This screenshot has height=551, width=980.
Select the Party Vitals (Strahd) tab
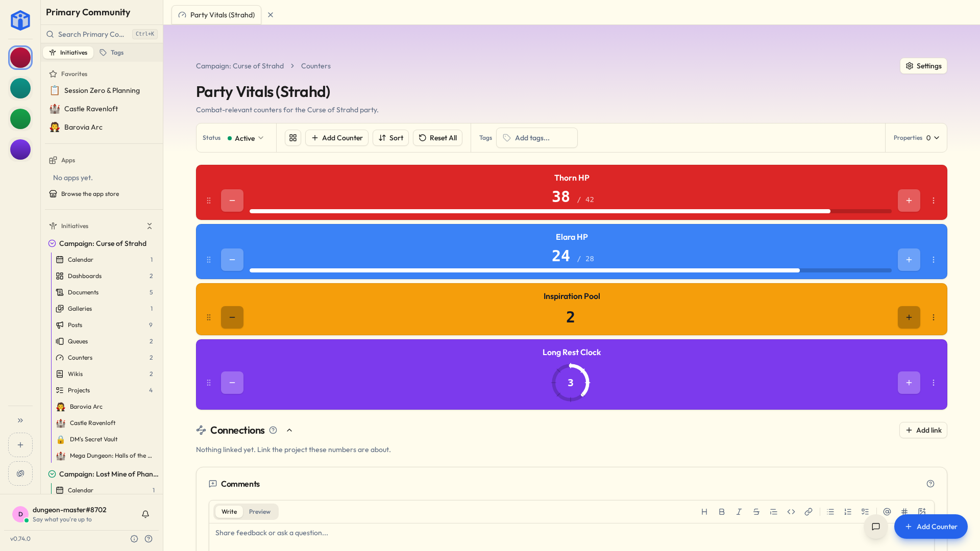point(216,15)
